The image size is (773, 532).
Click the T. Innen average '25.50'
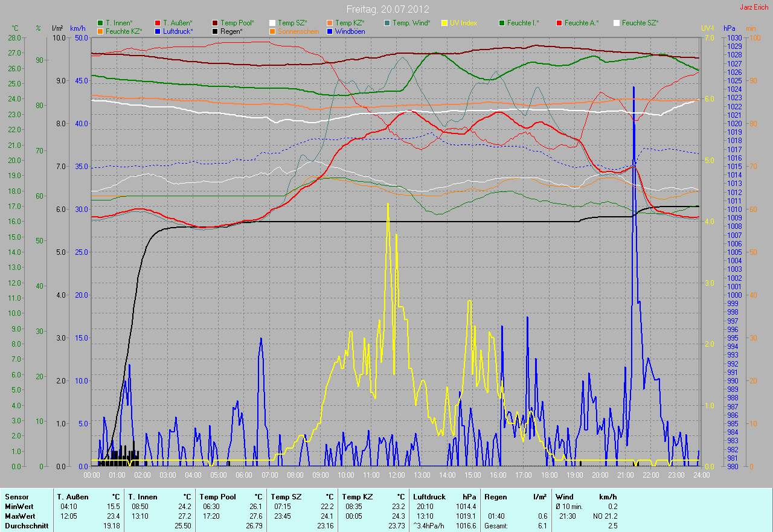click(183, 526)
